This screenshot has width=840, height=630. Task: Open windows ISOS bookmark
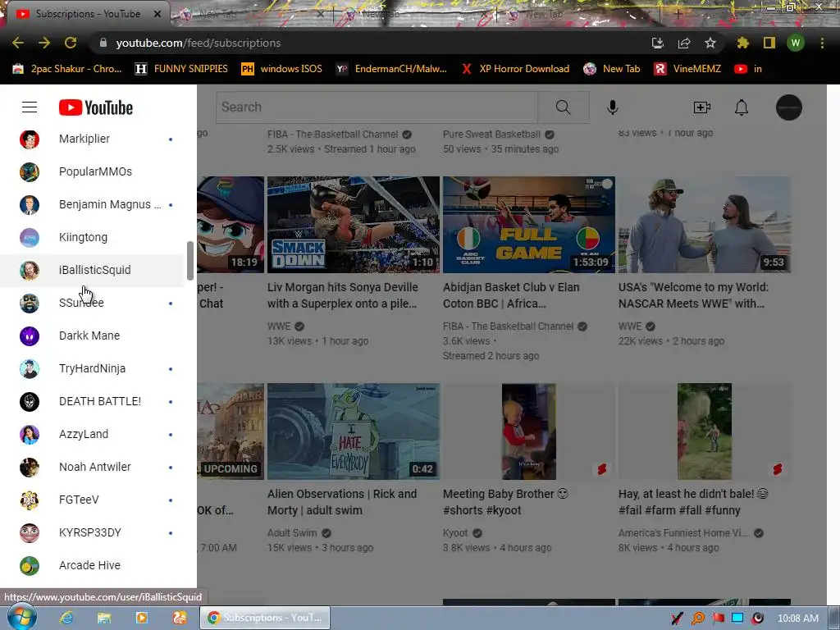coord(282,69)
